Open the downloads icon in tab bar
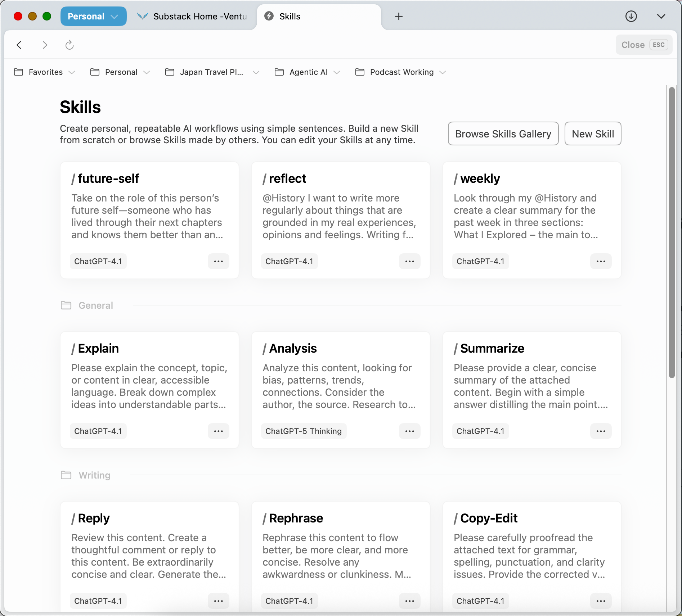682x616 pixels. pos(631,17)
